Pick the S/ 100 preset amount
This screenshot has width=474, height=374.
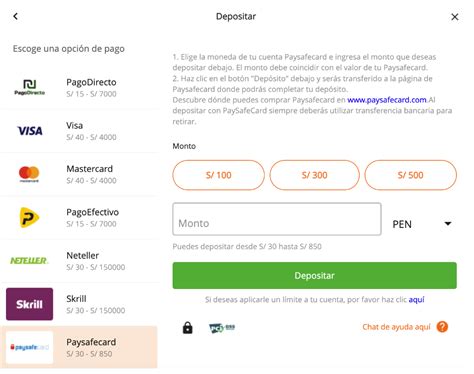tap(219, 175)
